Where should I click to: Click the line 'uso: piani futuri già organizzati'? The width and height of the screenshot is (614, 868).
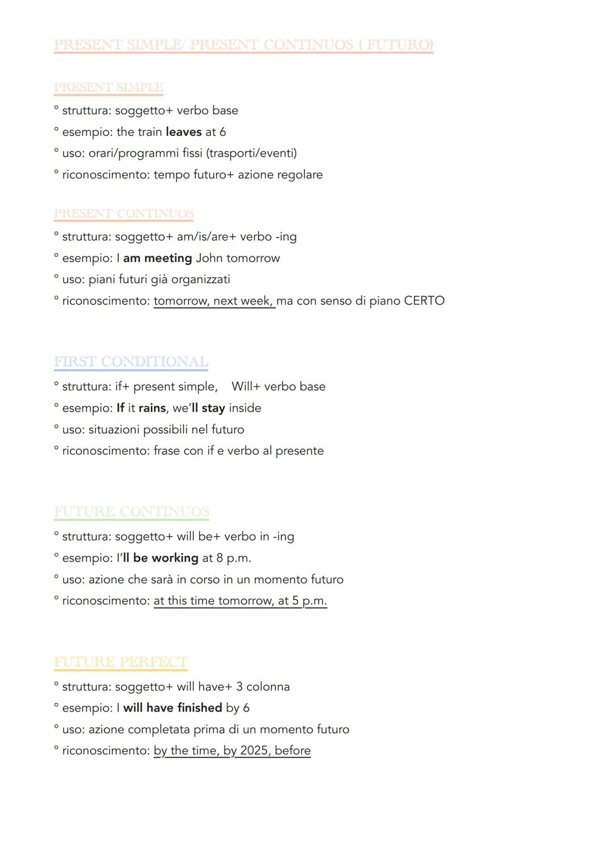146,279
